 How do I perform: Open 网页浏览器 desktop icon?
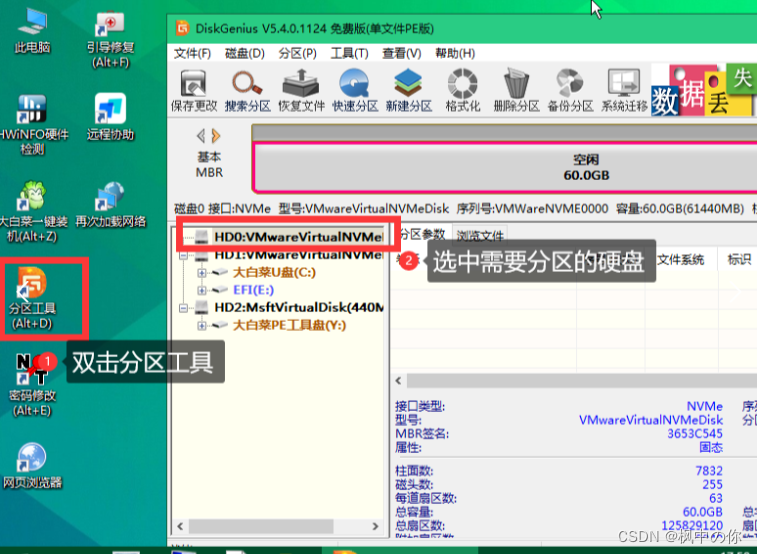32,465
